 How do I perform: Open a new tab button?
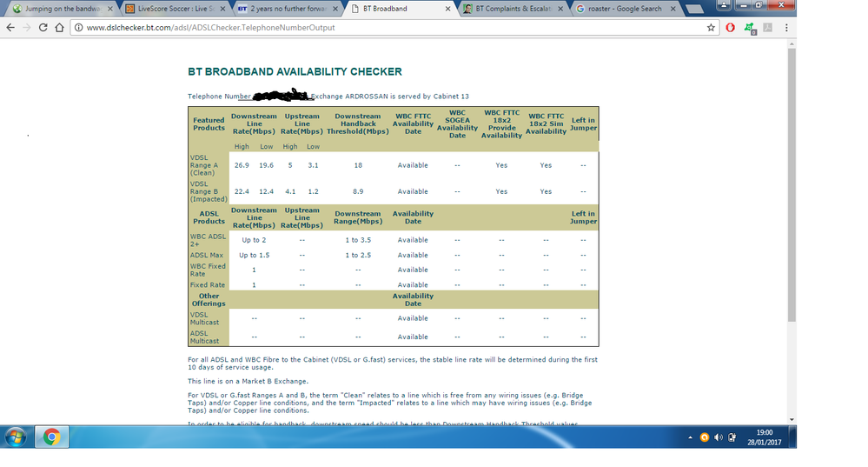(693, 9)
